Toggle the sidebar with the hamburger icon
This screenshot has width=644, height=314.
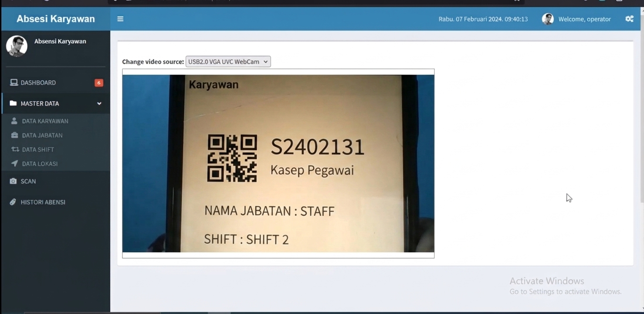120,19
